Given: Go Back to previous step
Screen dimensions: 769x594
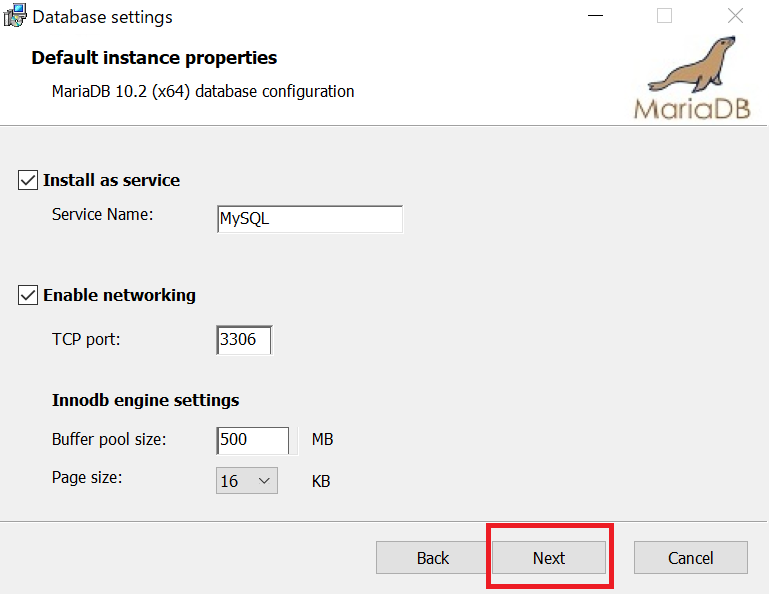Looking at the screenshot, I should click(433, 558).
